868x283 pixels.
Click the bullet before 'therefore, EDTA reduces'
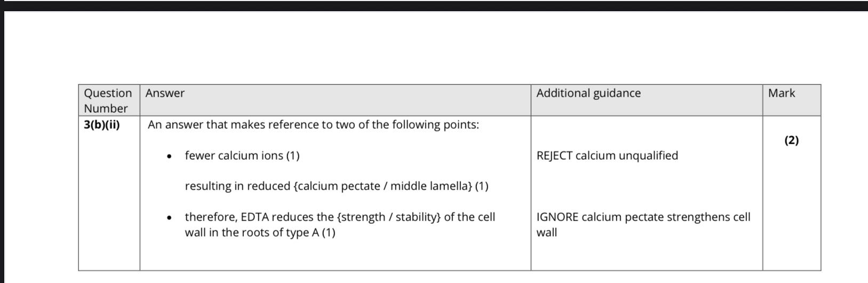coord(169,218)
